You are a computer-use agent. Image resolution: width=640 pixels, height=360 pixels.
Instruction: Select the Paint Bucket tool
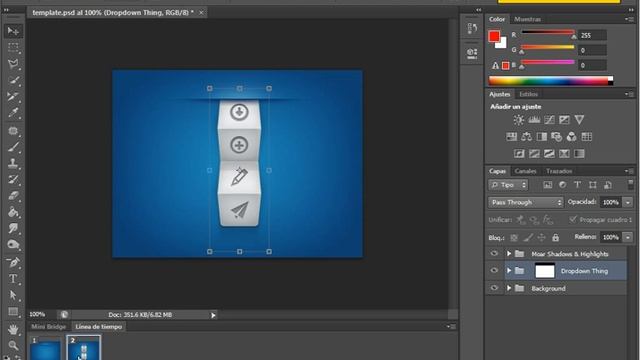pyautogui.click(x=13, y=212)
